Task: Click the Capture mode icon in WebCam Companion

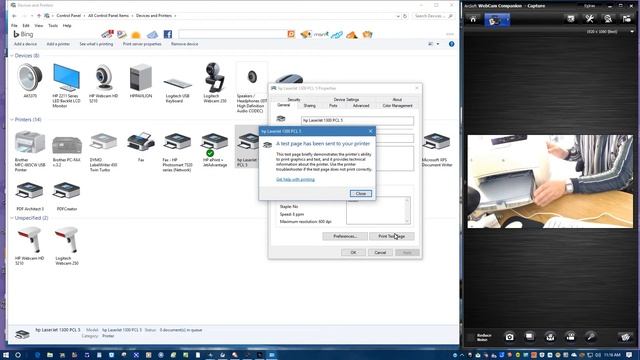Action: 497,20
